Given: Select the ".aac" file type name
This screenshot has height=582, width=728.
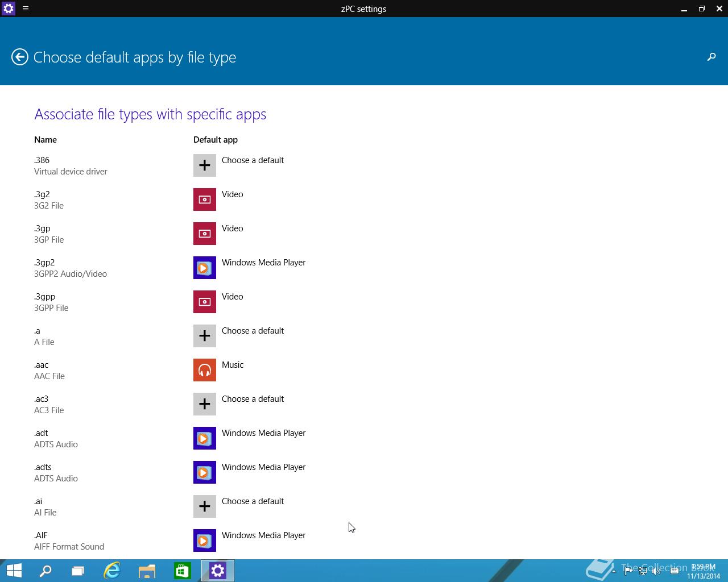Looking at the screenshot, I should point(42,365).
